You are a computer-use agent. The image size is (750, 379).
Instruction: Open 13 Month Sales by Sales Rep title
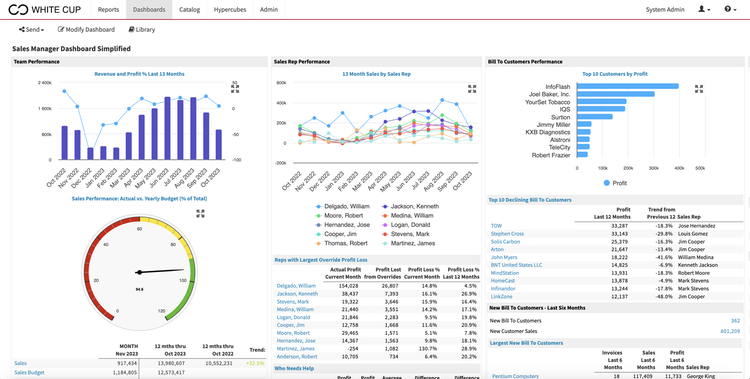pyautogui.click(x=376, y=74)
